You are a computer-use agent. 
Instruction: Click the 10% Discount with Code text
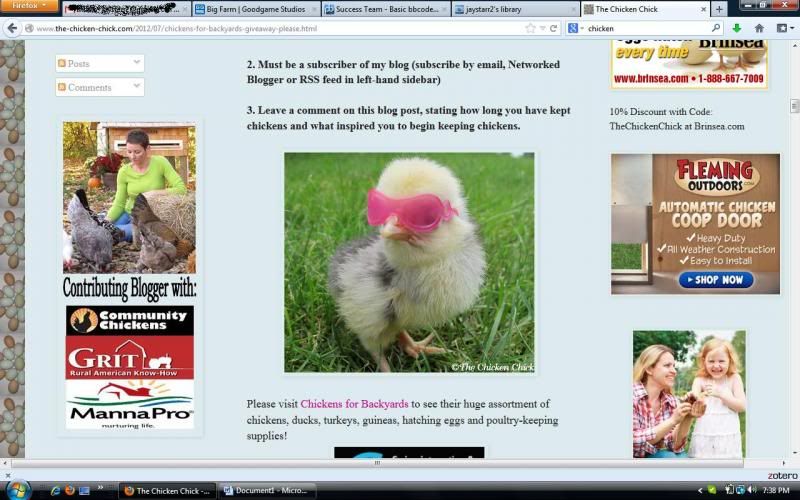coord(661,112)
